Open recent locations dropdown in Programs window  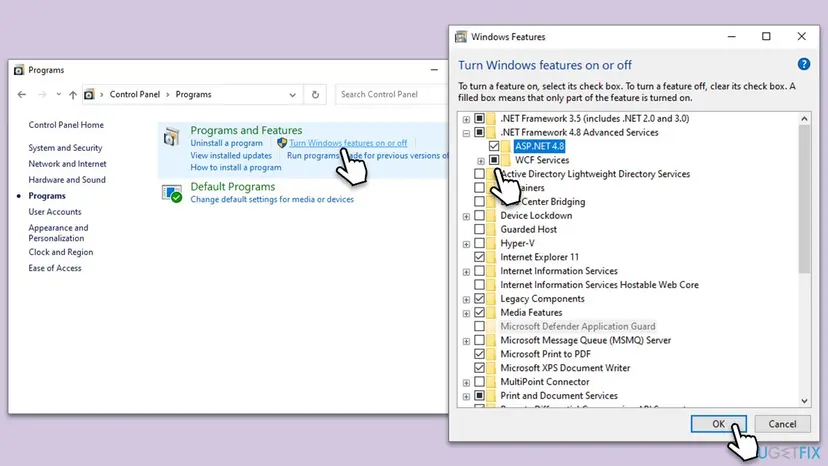pyautogui.click(x=58, y=95)
